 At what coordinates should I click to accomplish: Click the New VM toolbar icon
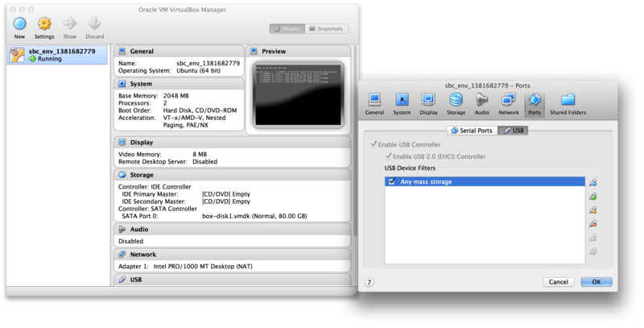19,24
